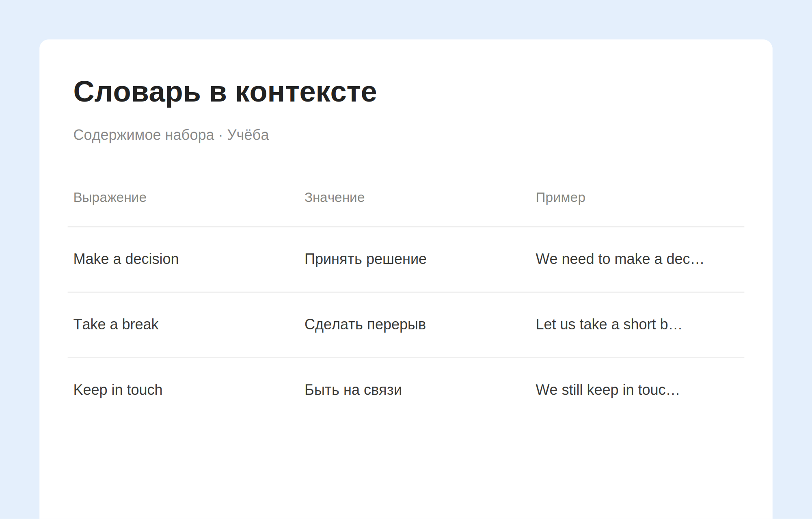Click example 'Let us take a short b…'
812x519 pixels.
pyautogui.click(x=609, y=324)
